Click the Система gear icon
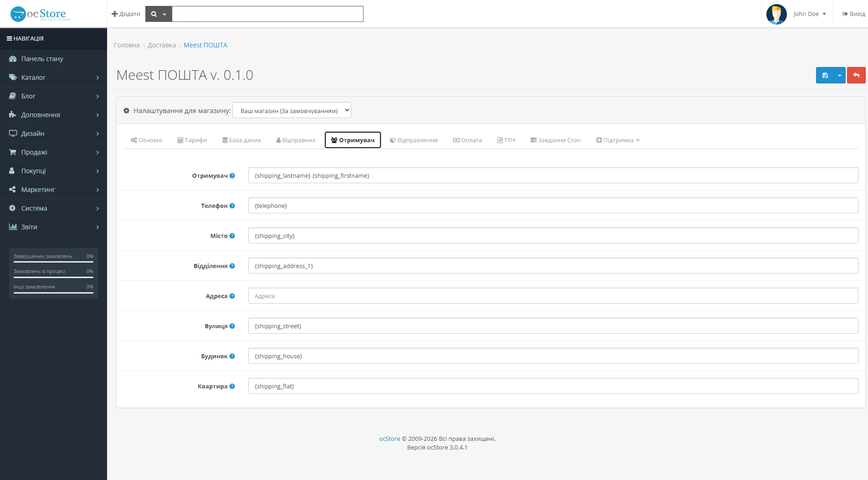 point(13,208)
